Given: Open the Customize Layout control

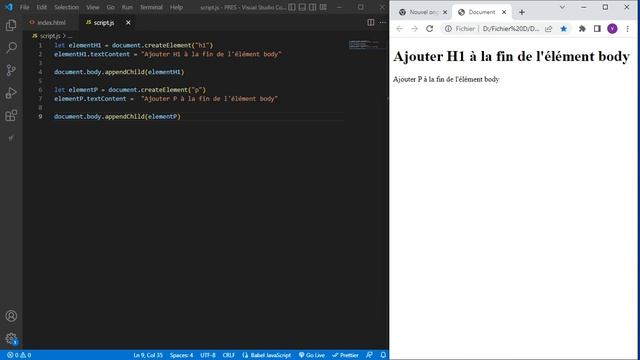Looking at the screenshot, I should point(323,7).
